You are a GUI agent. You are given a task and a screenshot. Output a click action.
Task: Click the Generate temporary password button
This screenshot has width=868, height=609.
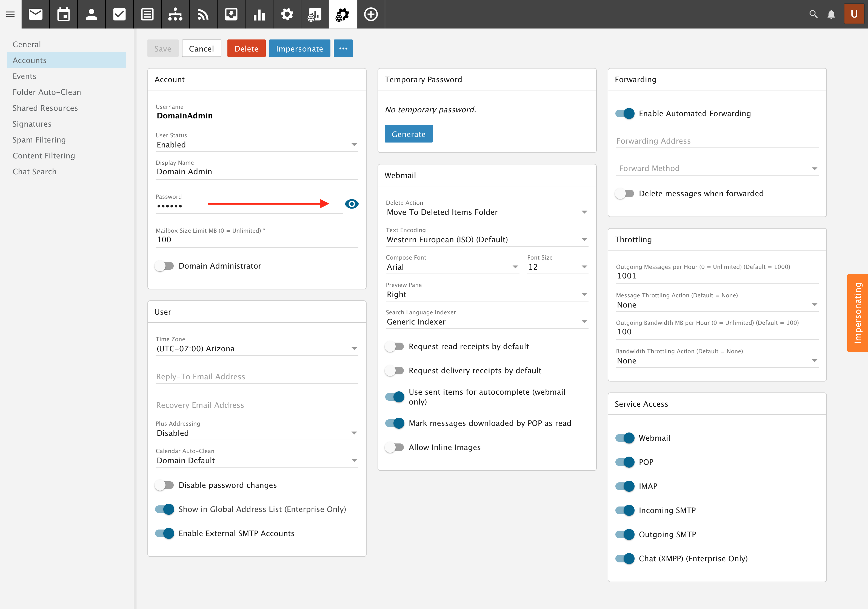[408, 134]
